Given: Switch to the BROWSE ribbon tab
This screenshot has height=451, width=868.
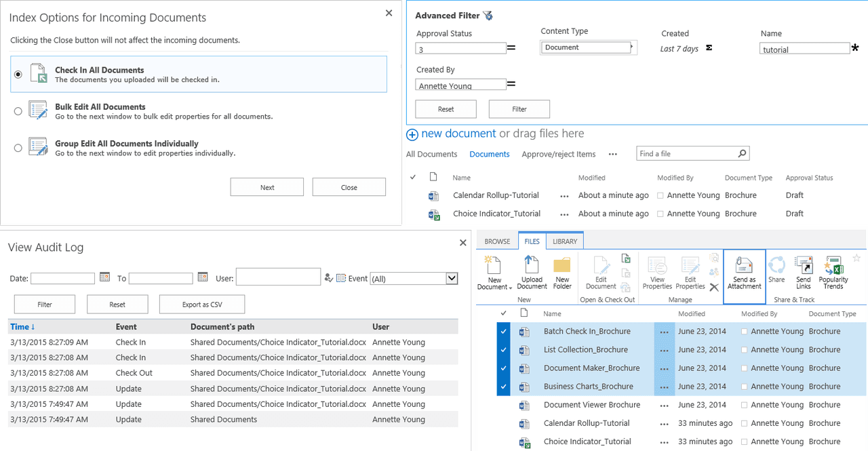Looking at the screenshot, I should coord(497,241).
